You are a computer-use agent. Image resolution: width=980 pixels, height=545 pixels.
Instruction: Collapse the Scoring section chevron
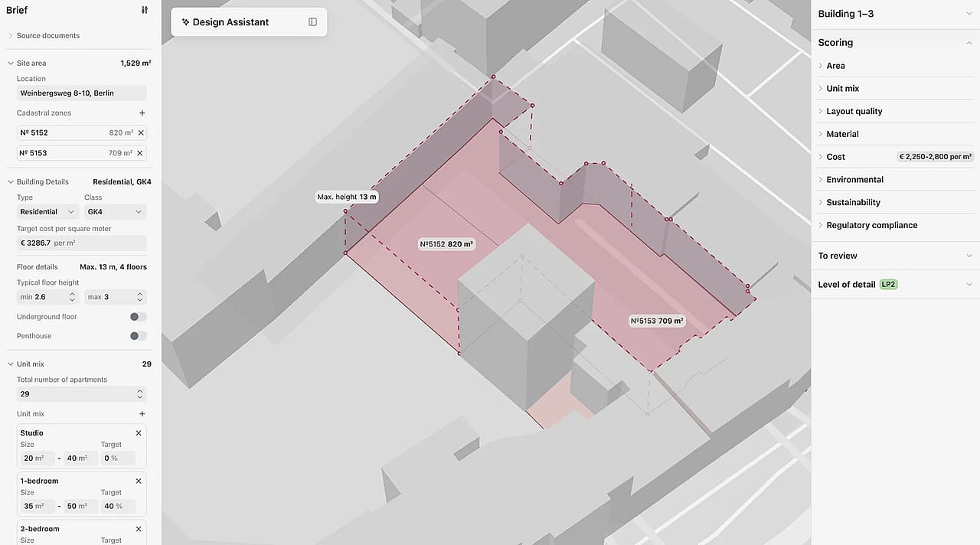(x=969, y=43)
